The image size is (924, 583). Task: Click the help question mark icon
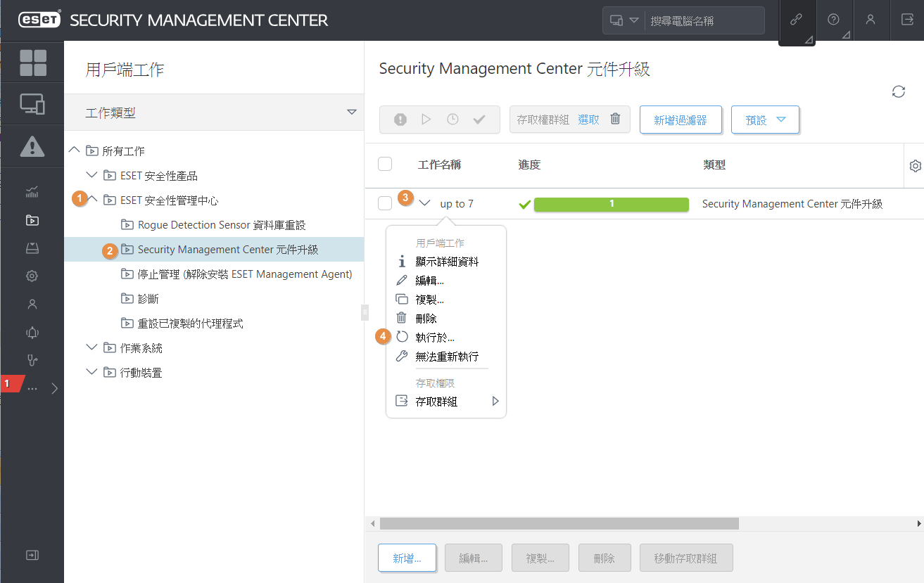[x=833, y=20]
